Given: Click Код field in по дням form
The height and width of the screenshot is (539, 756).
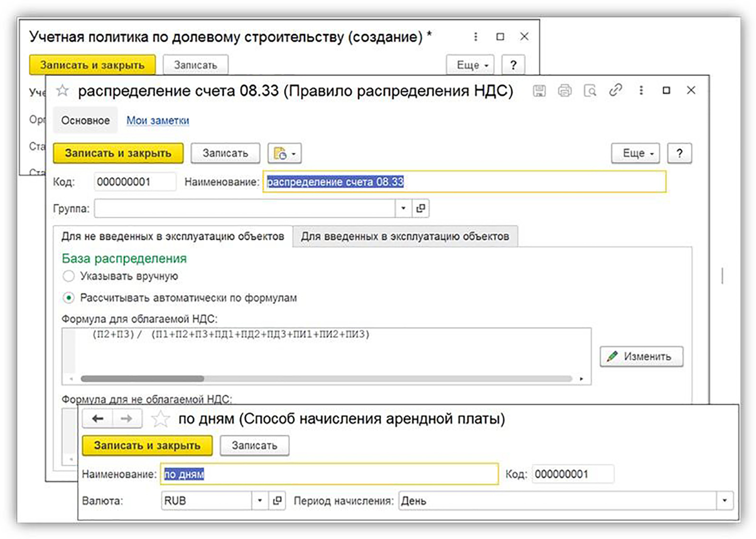Looking at the screenshot, I should (x=573, y=474).
